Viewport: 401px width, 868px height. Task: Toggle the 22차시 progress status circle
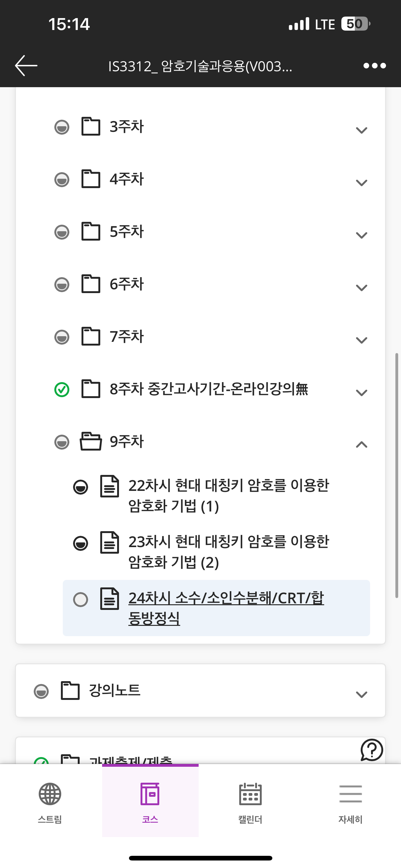coord(81,487)
